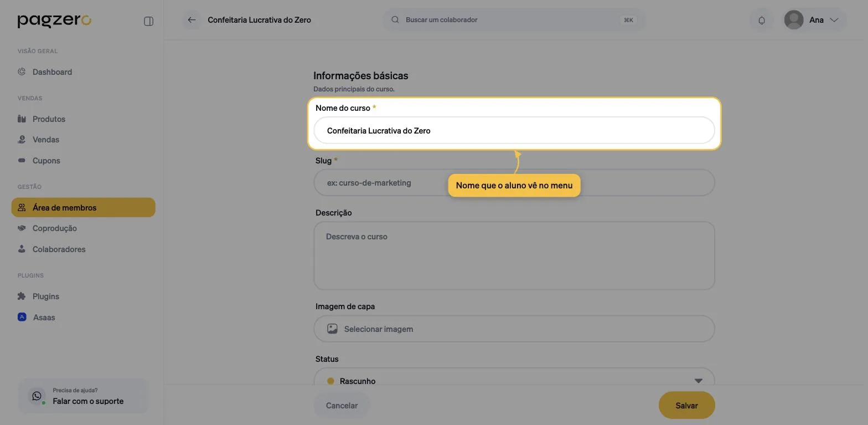Click the WhatsApp support icon
The image size is (868, 425).
(x=37, y=396)
